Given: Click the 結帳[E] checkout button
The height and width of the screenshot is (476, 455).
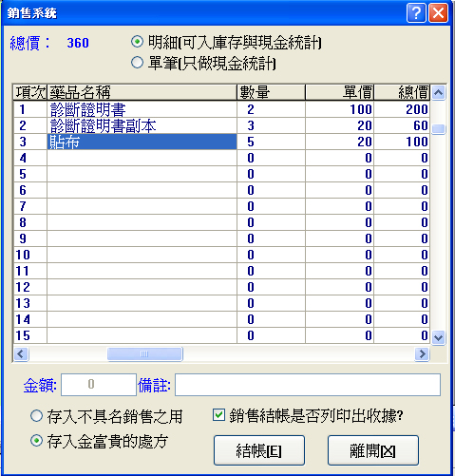Looking at the screenshot, I should coord(259,450).
